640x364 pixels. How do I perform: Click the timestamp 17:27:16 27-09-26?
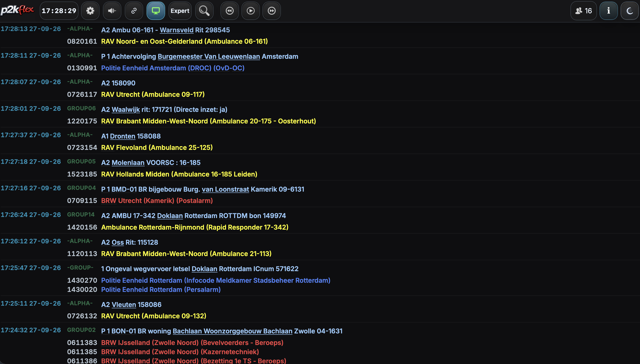[x=31, y=188]
